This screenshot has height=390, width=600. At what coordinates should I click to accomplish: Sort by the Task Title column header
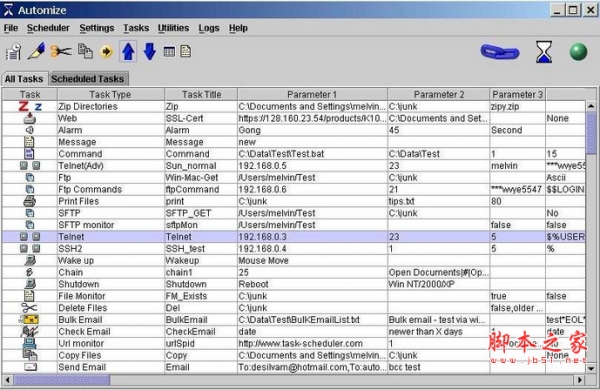point(201,95)
